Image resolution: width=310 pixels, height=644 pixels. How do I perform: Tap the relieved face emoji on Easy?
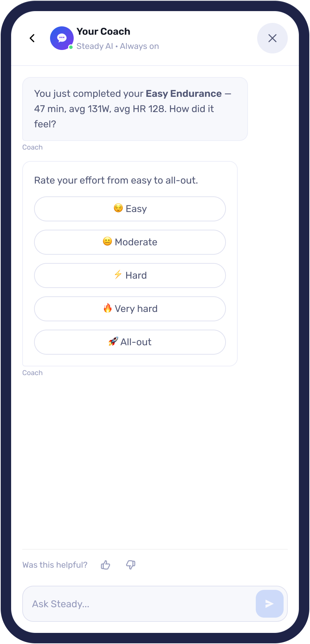coord(118,208)
